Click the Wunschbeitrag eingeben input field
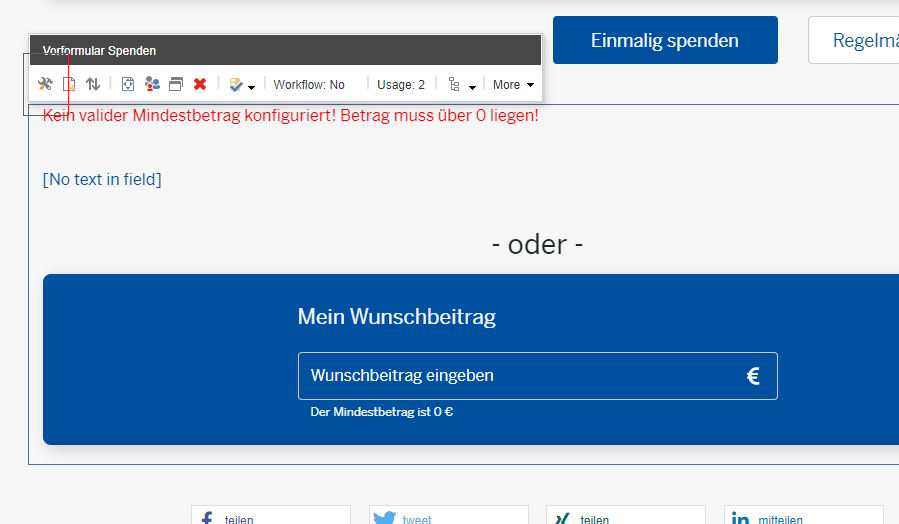The image size is (899, 524). click(520, 376)
